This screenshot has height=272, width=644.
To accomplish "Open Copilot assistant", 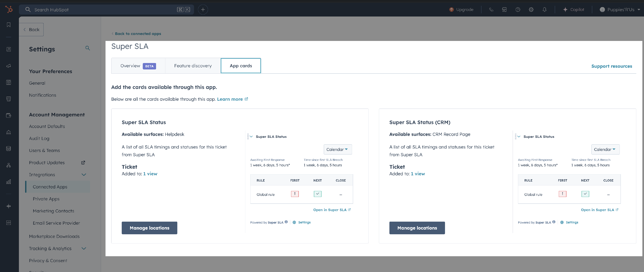I will coord(574,9).
